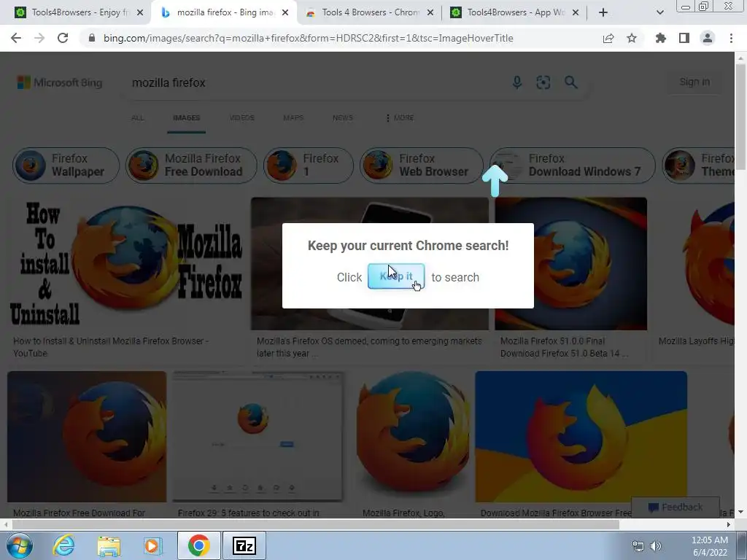Open the Windows Start menu
The height and width of the screenshot is (560, 747).
tap(20, 545)
